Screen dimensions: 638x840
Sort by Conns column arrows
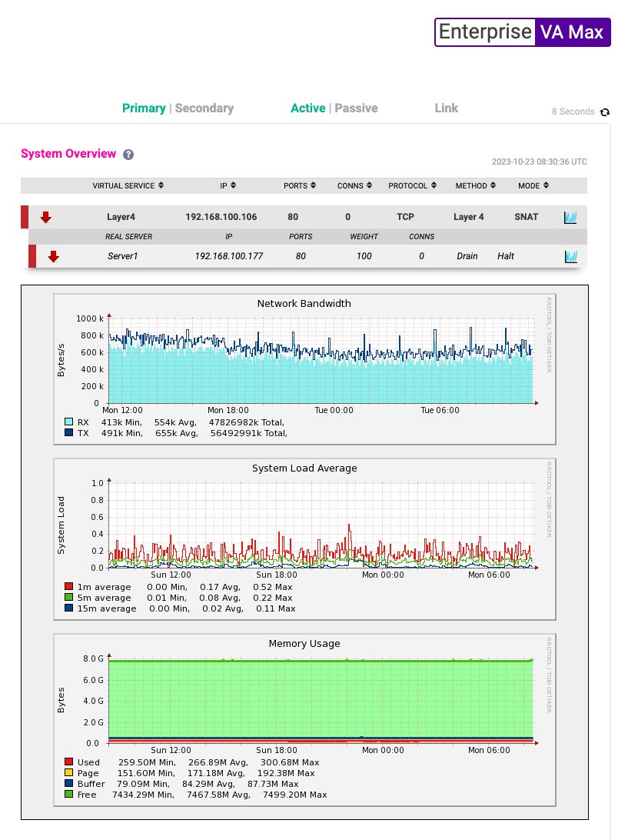[x=369, y=185]
